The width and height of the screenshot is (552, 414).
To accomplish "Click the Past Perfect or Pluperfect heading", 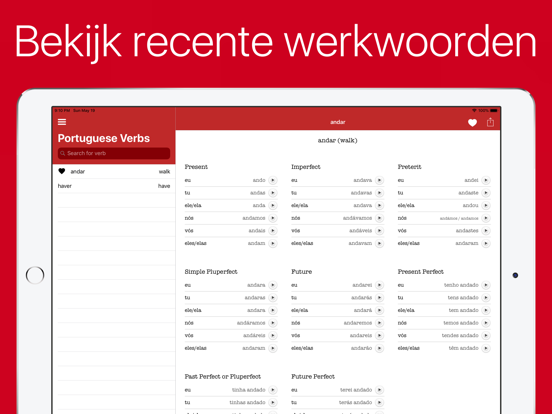I will pos(222,377).
